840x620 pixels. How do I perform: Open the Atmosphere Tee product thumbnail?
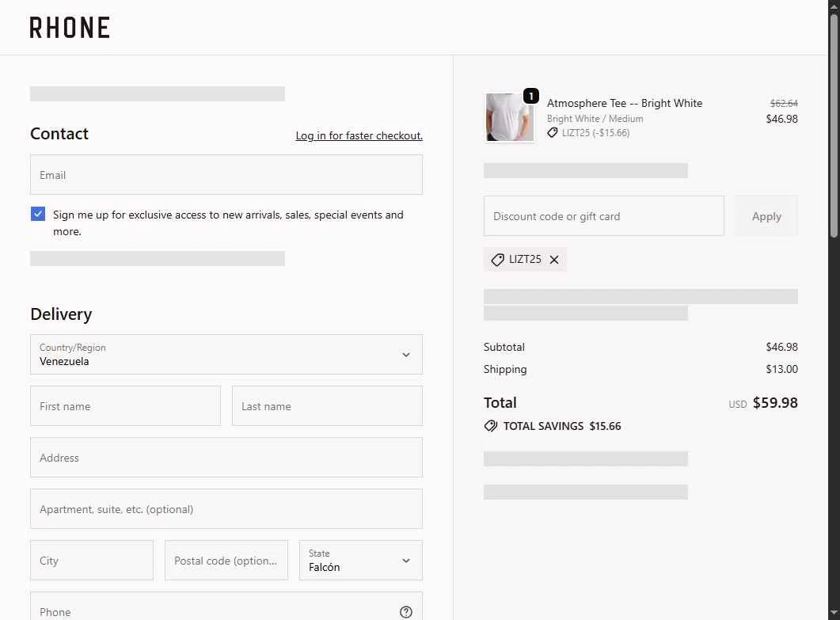tap(509, 118)
